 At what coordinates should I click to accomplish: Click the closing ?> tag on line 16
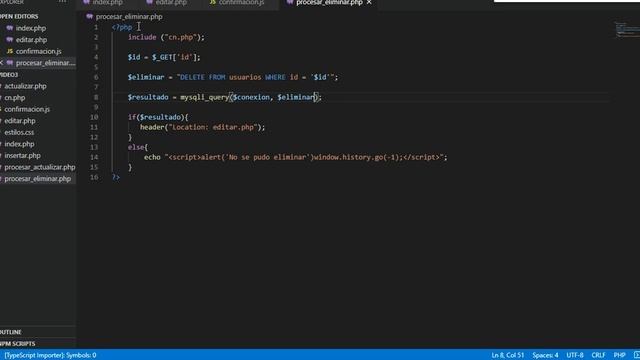pos(116,177)
